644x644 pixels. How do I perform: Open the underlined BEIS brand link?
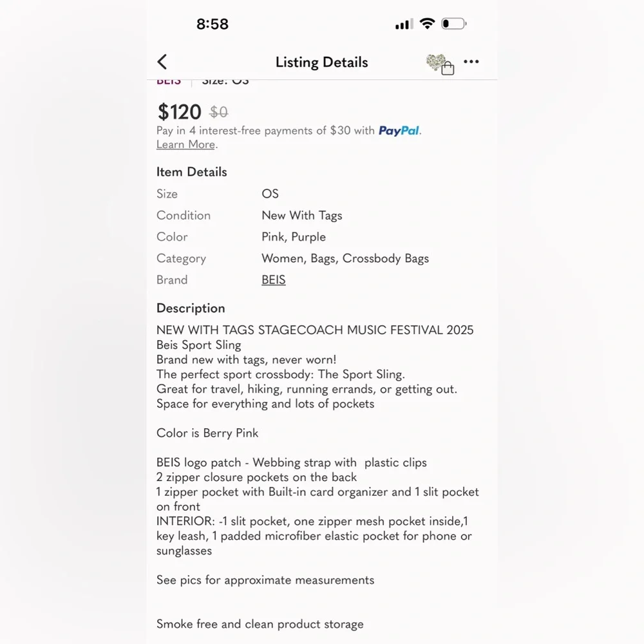tap(274, 279)
